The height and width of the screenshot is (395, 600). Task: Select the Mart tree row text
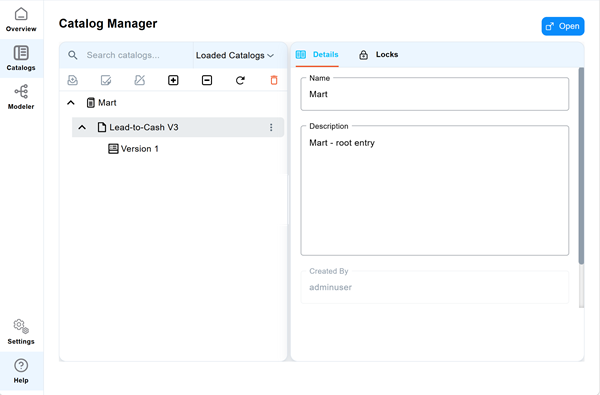coord(107,103)
